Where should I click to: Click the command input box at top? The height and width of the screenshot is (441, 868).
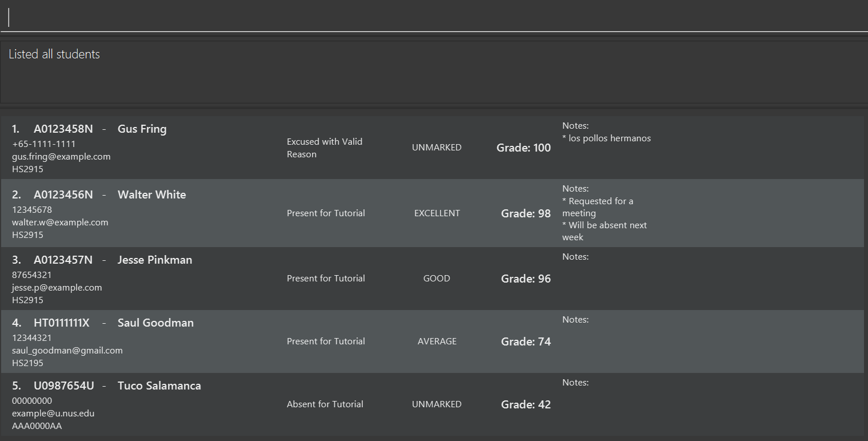[x=434, y=17]
